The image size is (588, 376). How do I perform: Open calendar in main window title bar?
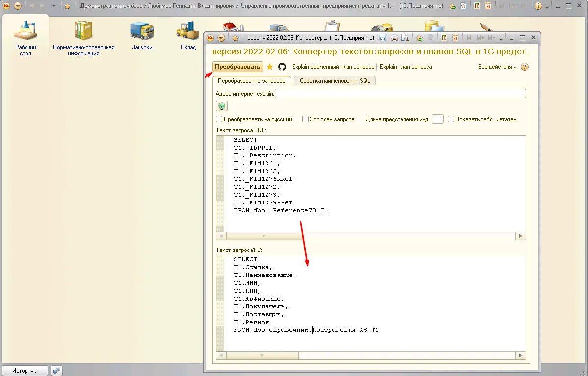pyautogui.click(x=488, y=6)
